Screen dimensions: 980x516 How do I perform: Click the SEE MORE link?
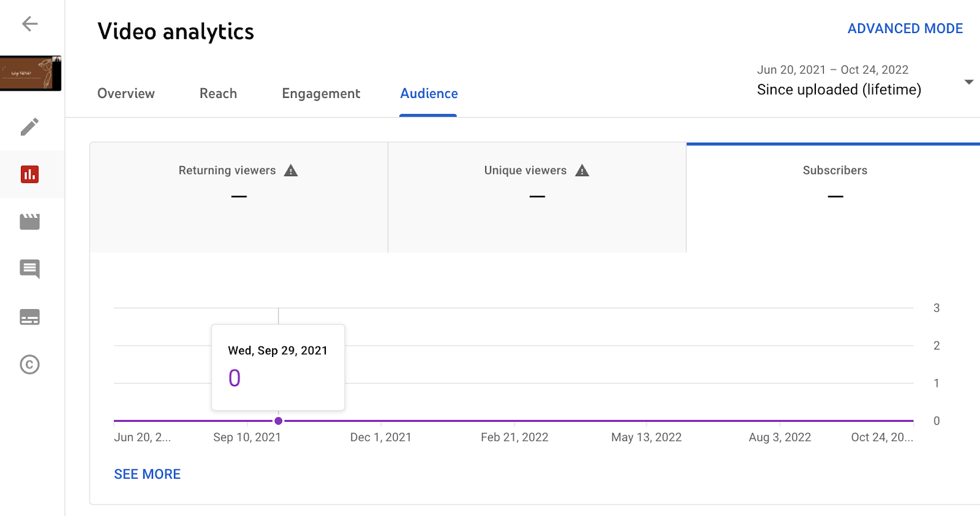coord(147,474)
